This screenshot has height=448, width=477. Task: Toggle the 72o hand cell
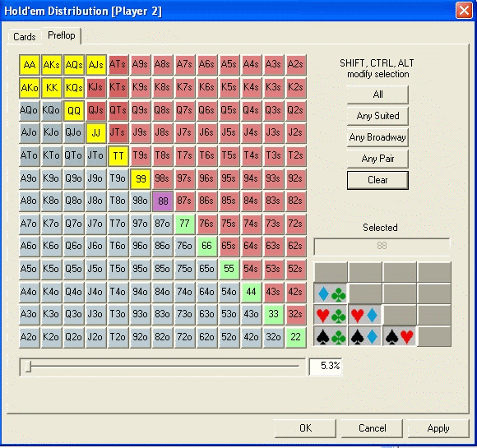point(185,337)
